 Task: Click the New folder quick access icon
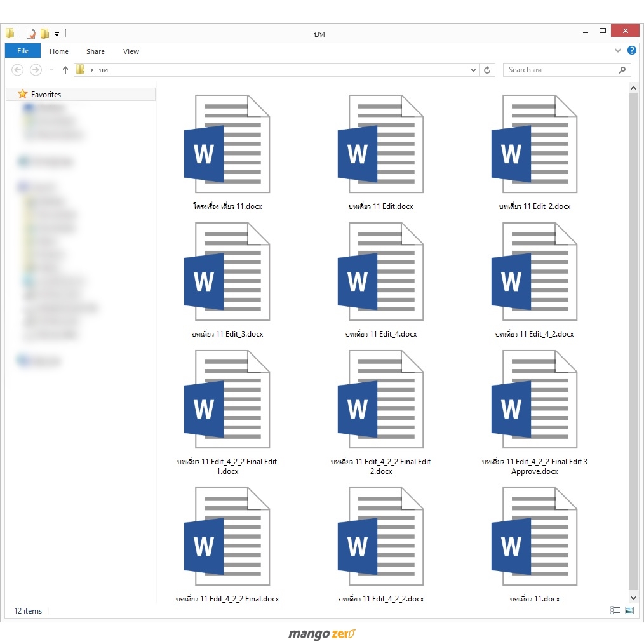point(44,33)
